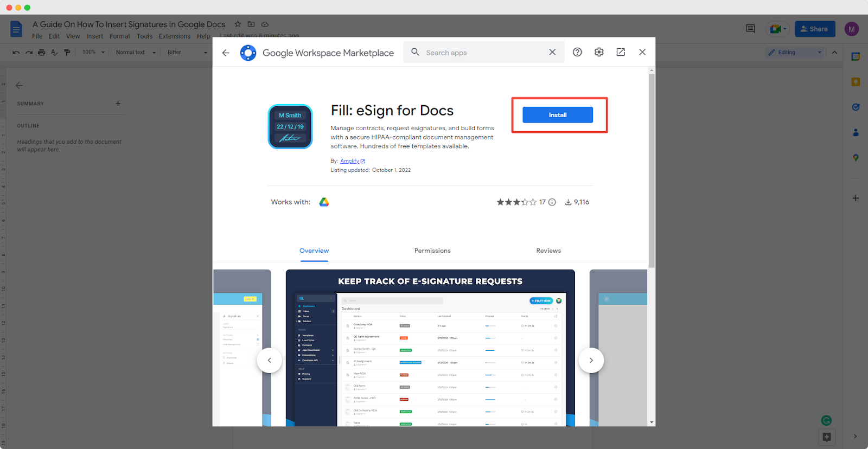Open the Help menu in Docs
Viewport: 868px width, 449px height.
pyautogui.click(x=203, y=36)
